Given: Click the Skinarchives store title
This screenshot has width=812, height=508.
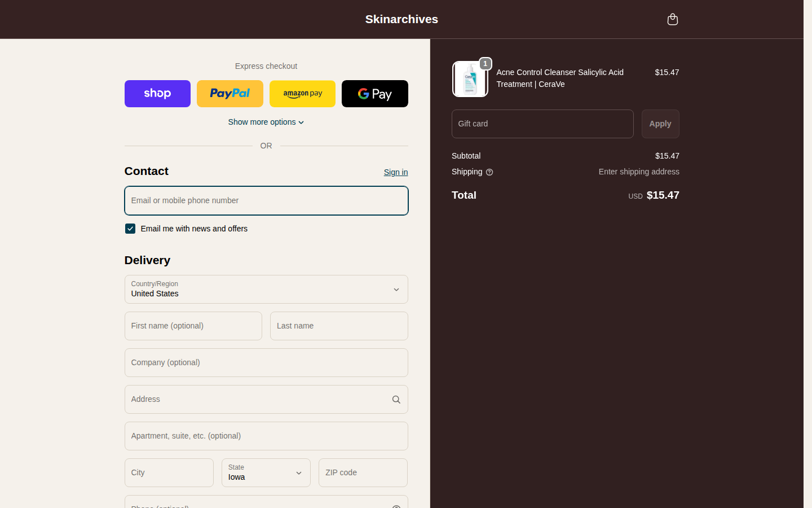Looking at the screenshot, I should tap(401, 19).
